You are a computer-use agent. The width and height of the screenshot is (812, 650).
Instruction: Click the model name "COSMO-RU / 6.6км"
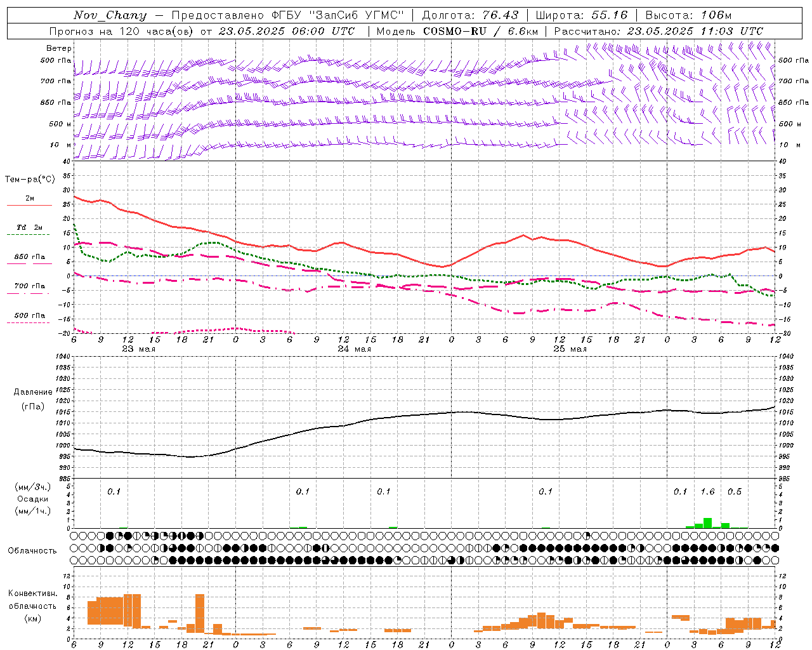pyautogui.click(x=480, y=31)
